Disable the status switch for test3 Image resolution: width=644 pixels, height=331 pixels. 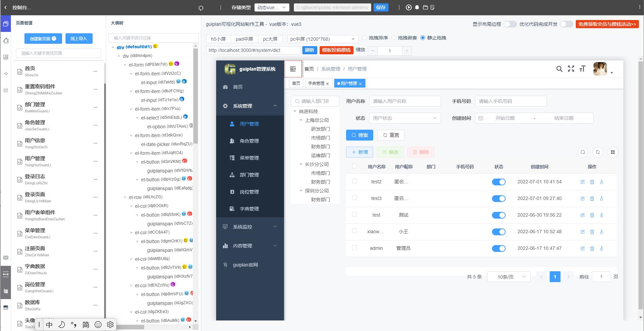(498, 199)
